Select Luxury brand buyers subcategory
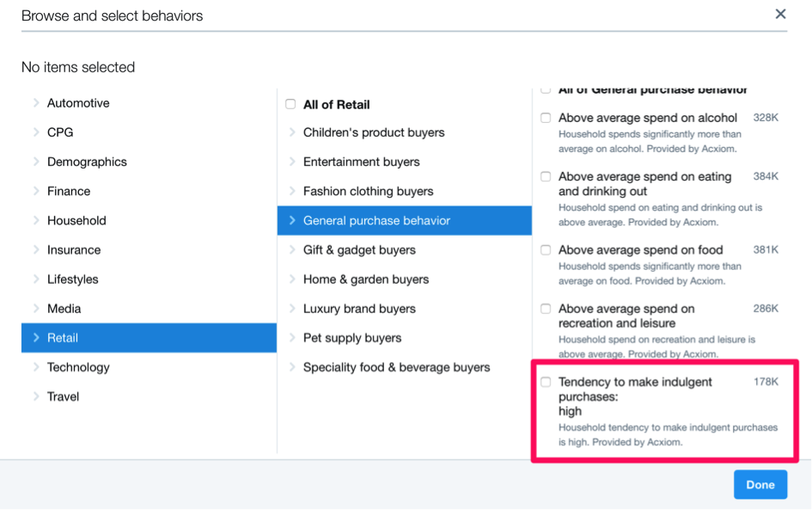 click(x=359, y=309)
